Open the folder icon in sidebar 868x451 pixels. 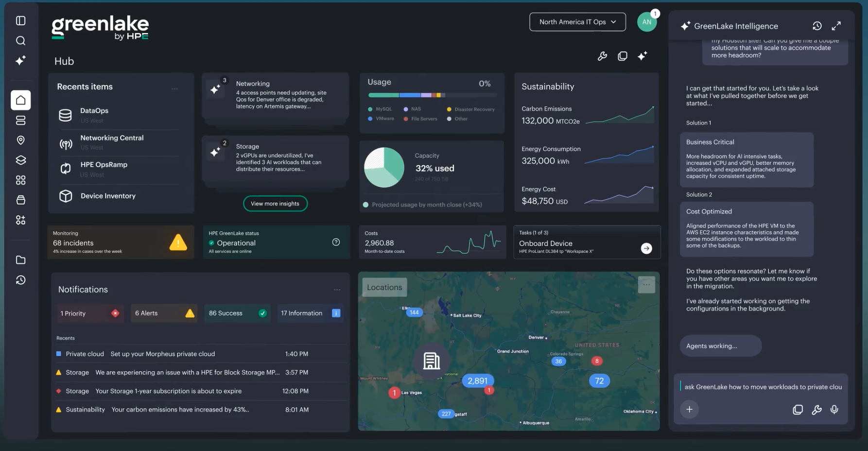pos(20,260)
